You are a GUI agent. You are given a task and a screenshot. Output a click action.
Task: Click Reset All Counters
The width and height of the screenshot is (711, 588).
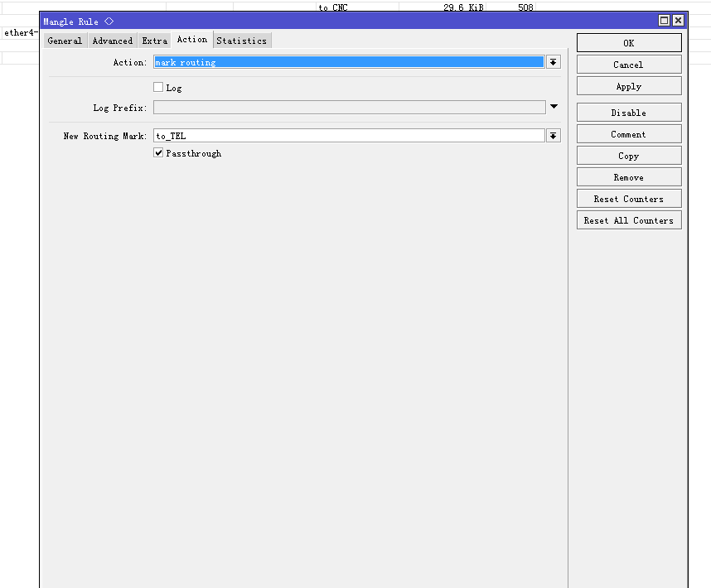[629, 220]
